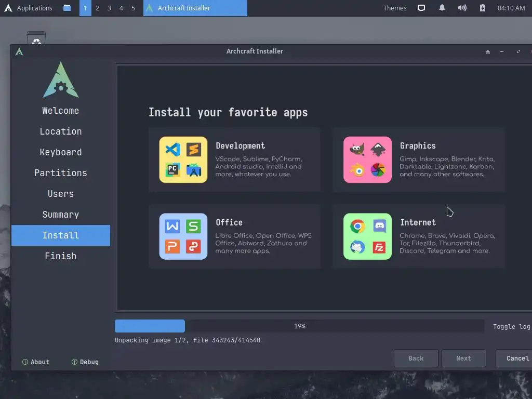Click the display icon in the system tray

pyautogui.click(x=421, y=8)
